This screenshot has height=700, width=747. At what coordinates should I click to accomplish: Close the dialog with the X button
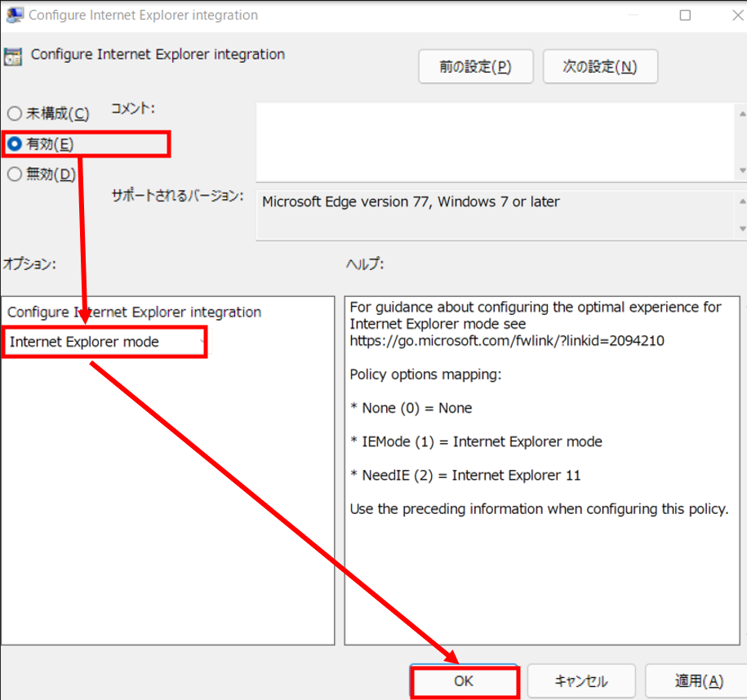point(738,16)
